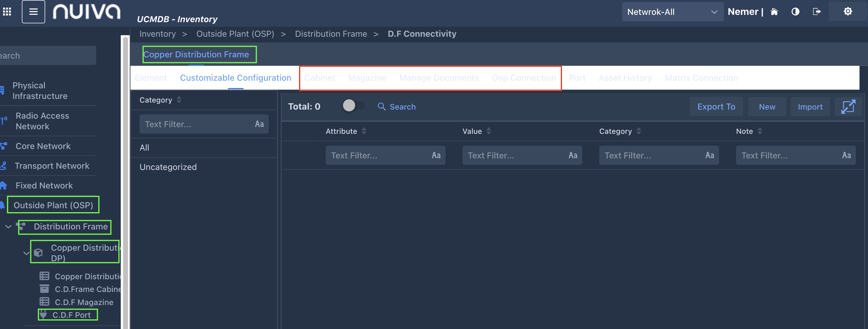868x329 pixels.
Task: Click the New button
Action: pyautogui.click(x=767, y=107)
